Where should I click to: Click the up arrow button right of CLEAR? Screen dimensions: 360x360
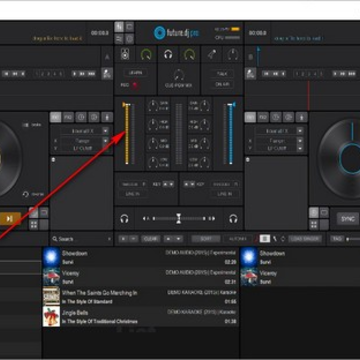click(169, 239)
